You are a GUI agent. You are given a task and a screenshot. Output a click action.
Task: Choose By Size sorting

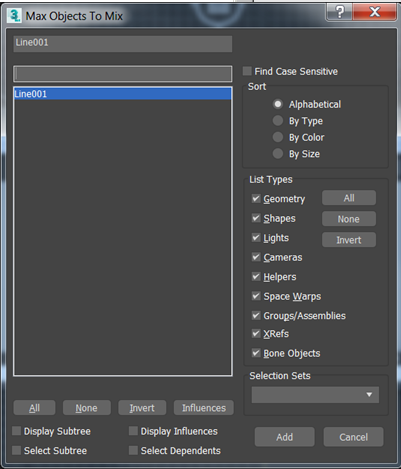coord(278,154)
